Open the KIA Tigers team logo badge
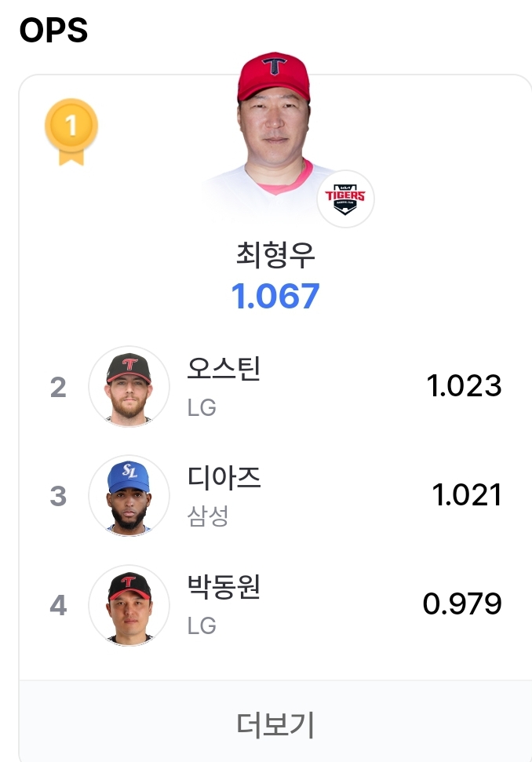The height and width of the screenshot is (762, 532). pos(345,199)
